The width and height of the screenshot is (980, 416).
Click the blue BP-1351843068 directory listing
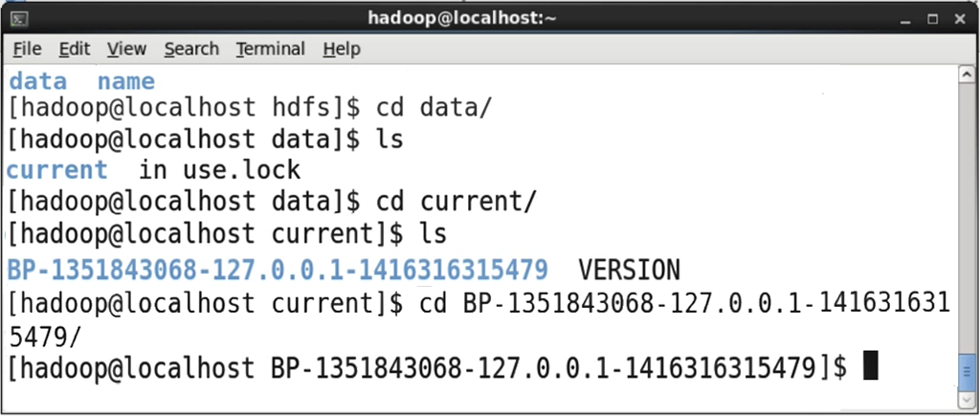[278, 270]
